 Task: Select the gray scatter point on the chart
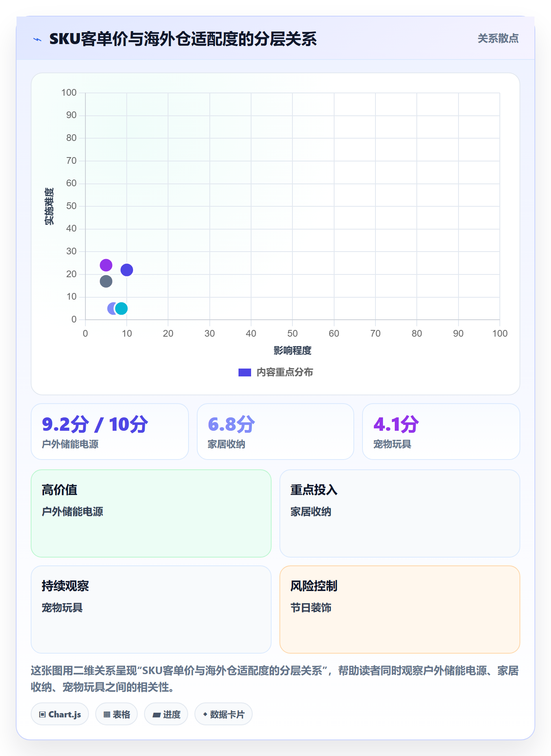coord(106,281)
